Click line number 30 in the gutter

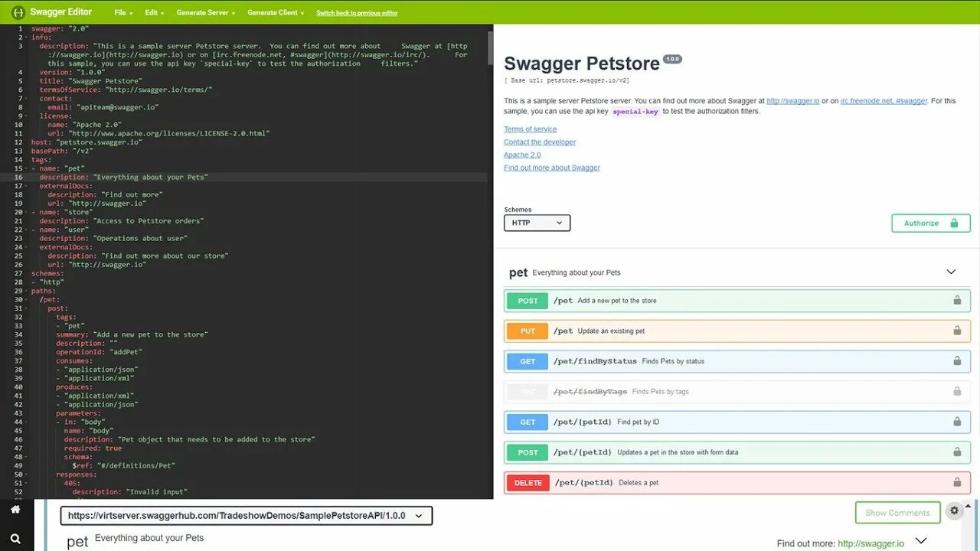[x=18, y=299]
